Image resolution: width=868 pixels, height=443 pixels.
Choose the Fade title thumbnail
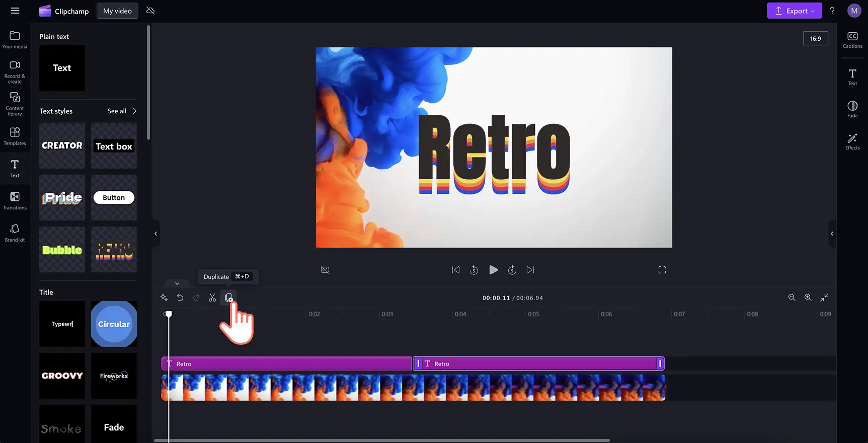(x=114, y=424)
